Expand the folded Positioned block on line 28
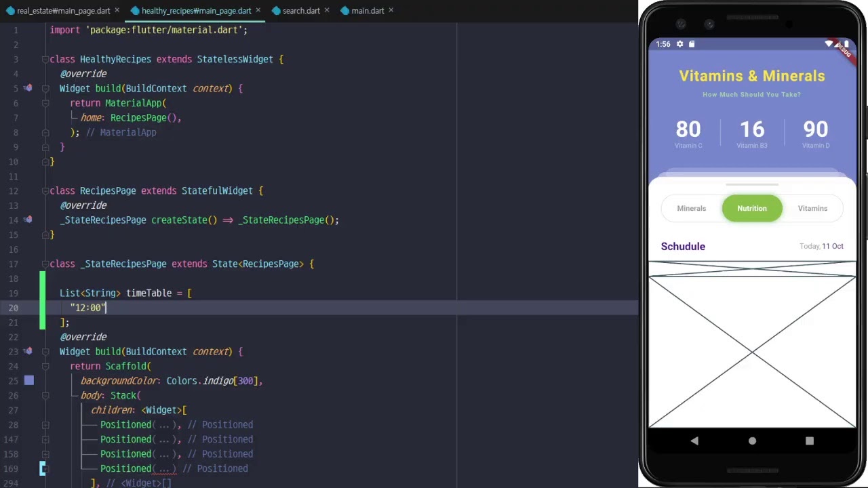The height and width of the screenshot is (488, 868). coord(163,425)
